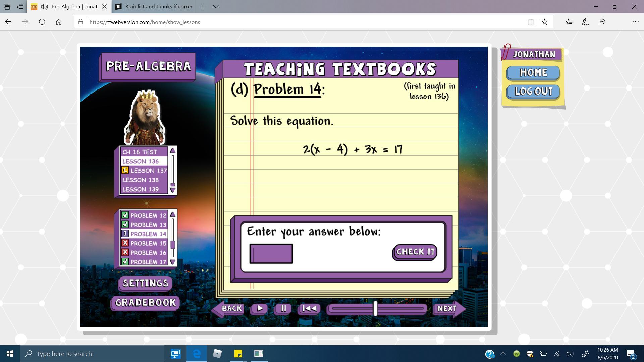Open Edge from the Windows taskbar

197,354
